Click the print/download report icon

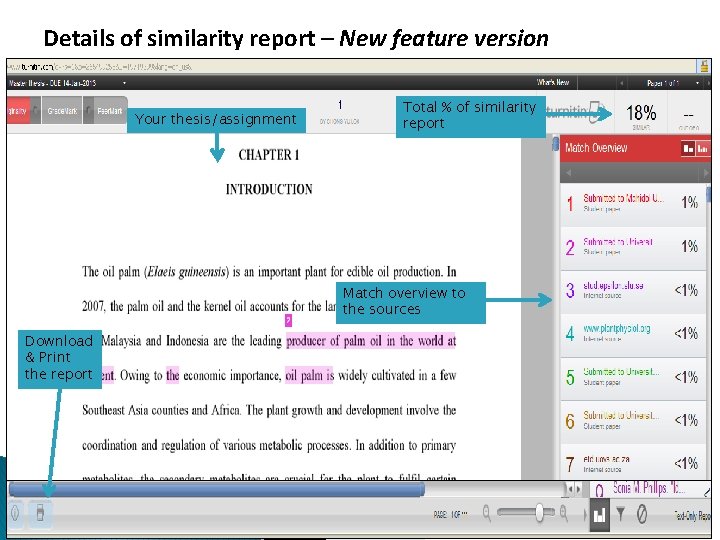(x=40, y=513)
